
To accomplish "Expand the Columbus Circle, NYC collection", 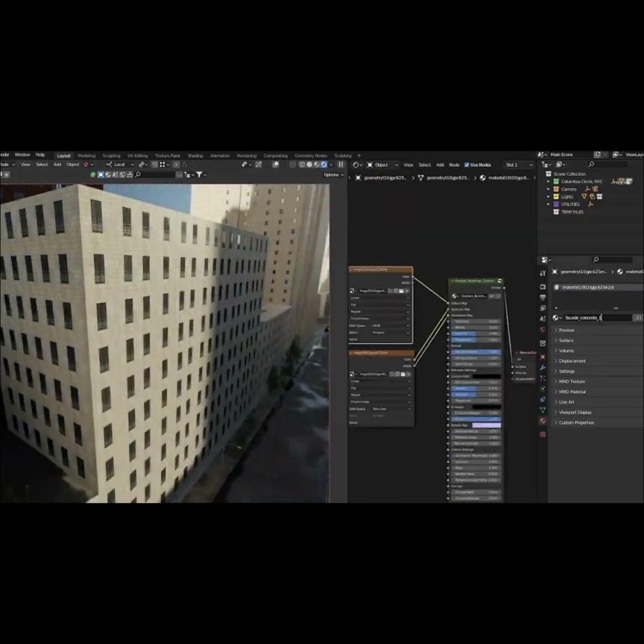I will click(x=548, y=182).
